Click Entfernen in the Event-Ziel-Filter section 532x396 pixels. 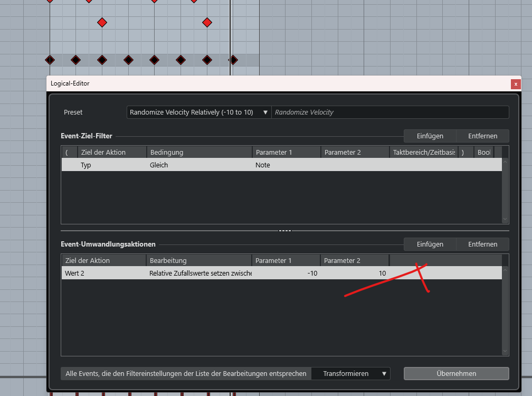482,136
